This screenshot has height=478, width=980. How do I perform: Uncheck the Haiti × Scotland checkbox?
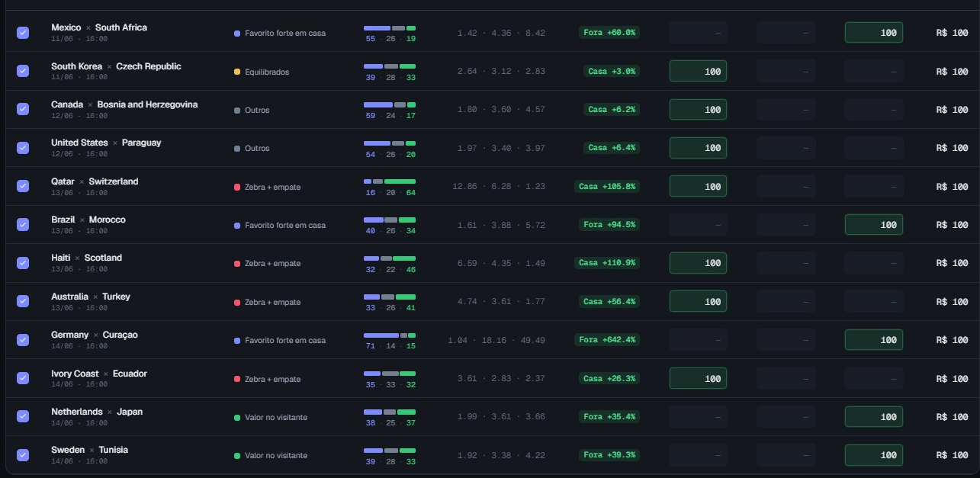click(x=23, y=263)
